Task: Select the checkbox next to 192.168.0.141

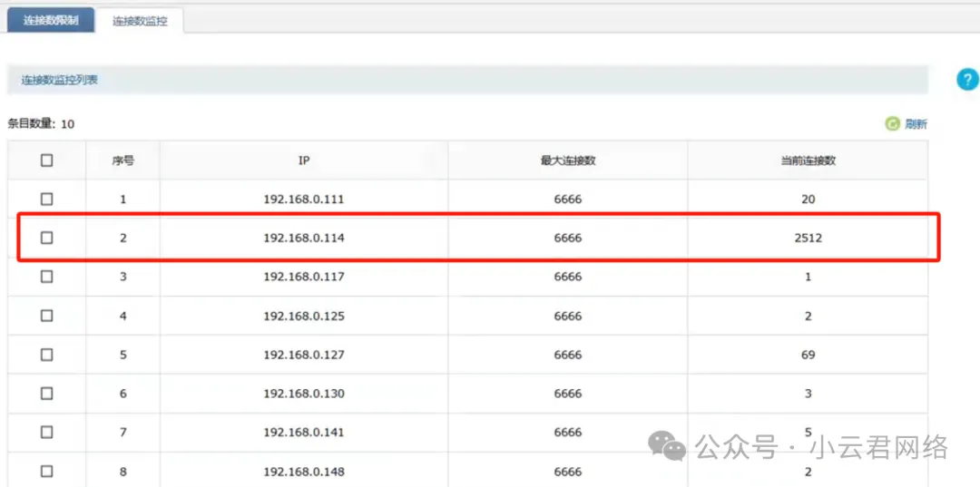Action: (x=47, y=433)
